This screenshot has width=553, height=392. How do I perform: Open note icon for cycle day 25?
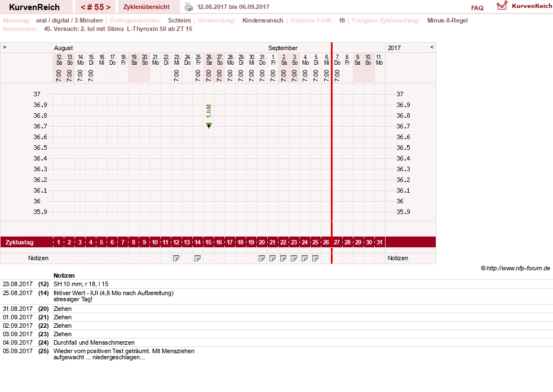[315, 259]
